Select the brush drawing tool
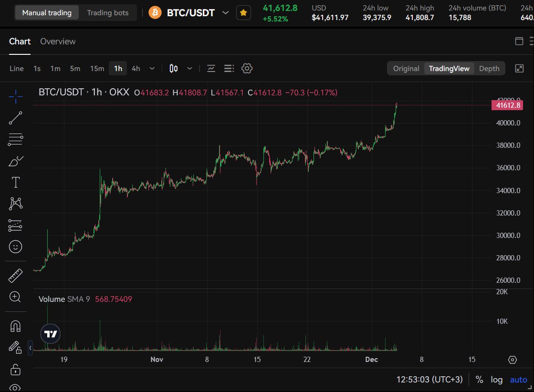This screenshot has height=392, width=534. point(15,161)
